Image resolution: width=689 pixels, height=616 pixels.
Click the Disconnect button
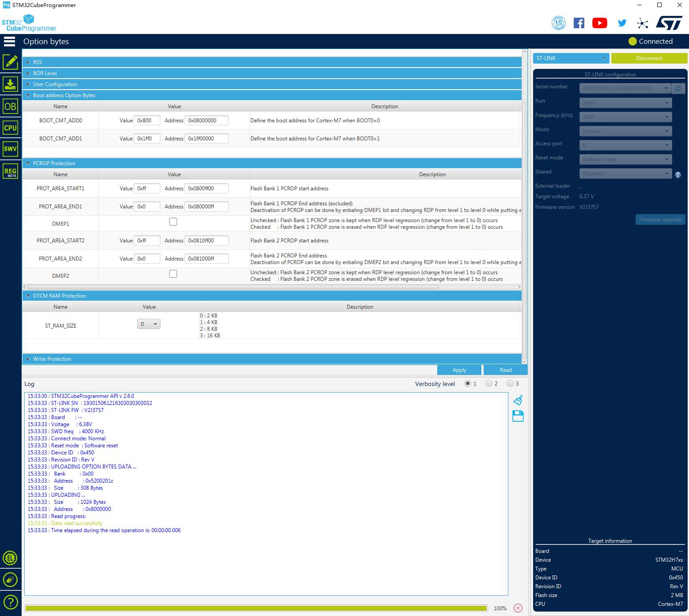(x=649, y=58)
